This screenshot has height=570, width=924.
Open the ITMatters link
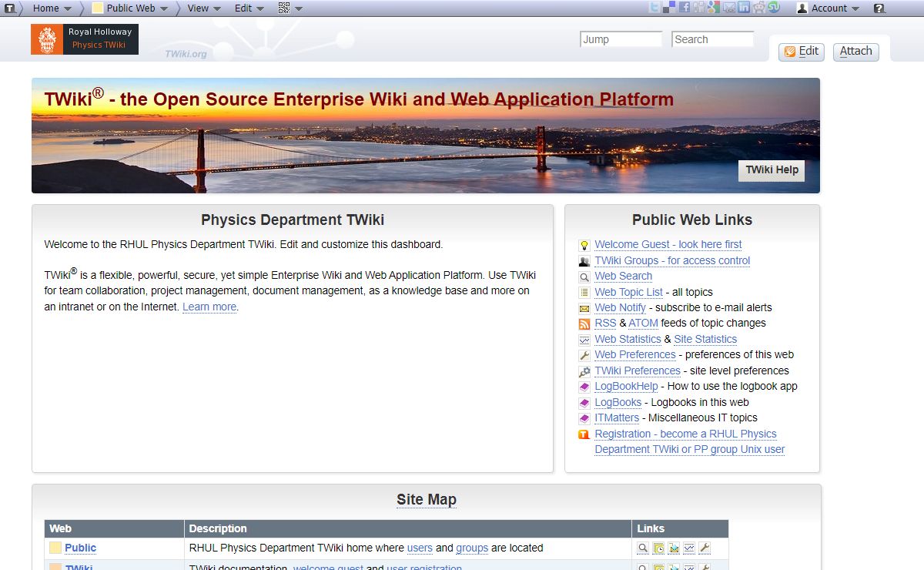(x=617, y=417)
